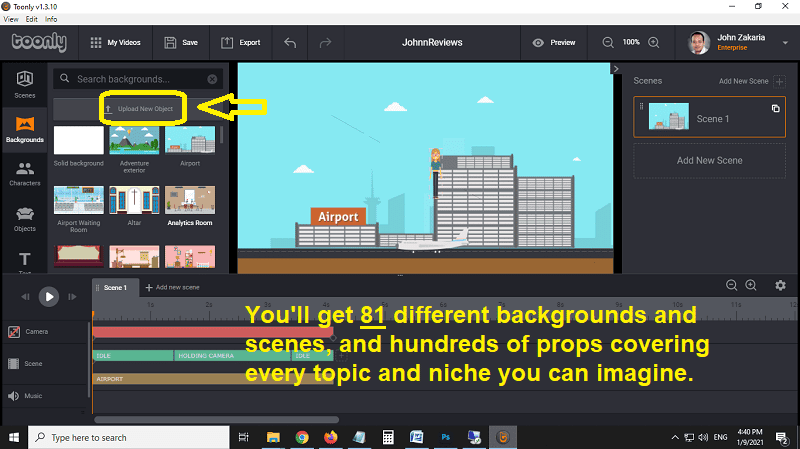Zoom out the canvas
800x449 pixels.
pos(608,42)
